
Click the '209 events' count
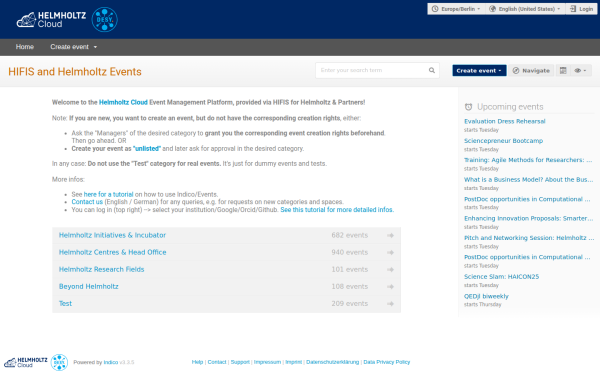coord(349,304)
